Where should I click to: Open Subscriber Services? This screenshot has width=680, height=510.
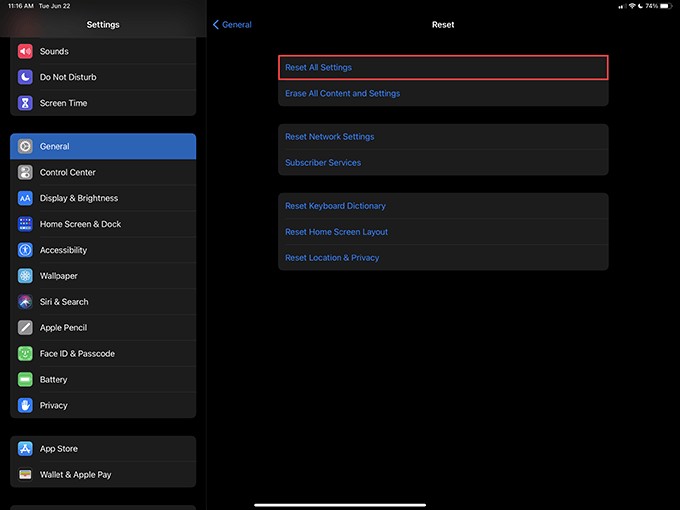coord(443,163)
